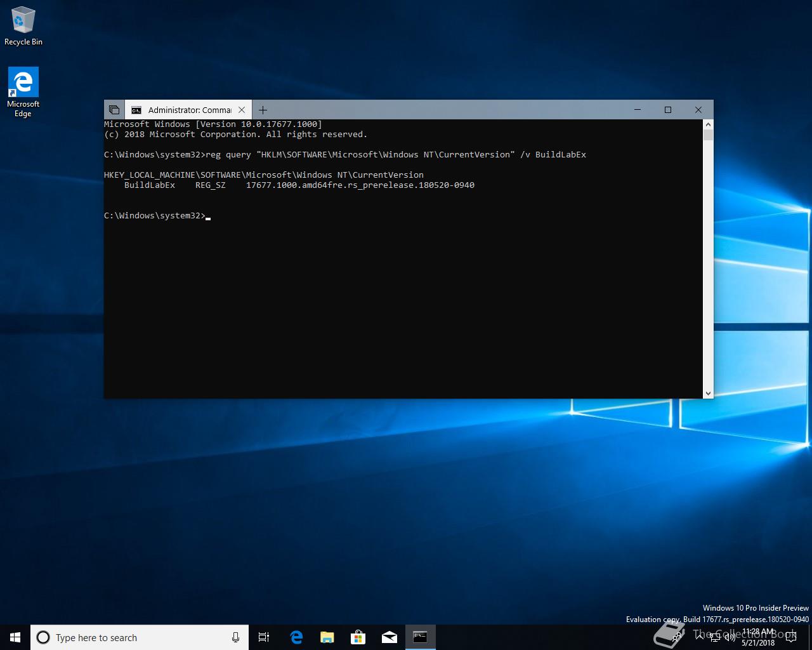Viewport: 812px width, 650px height.
Task: Click the console scrollbar thumb
Action: 708,135
